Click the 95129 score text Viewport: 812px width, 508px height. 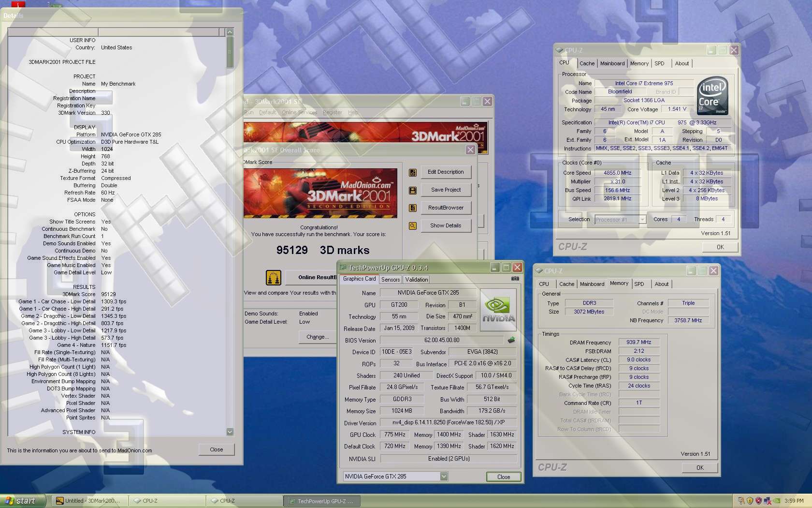[292, 250]
